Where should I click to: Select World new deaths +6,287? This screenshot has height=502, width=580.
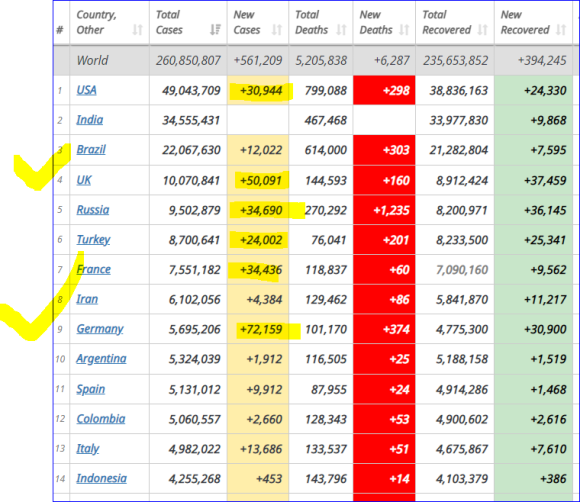point(392,60)
